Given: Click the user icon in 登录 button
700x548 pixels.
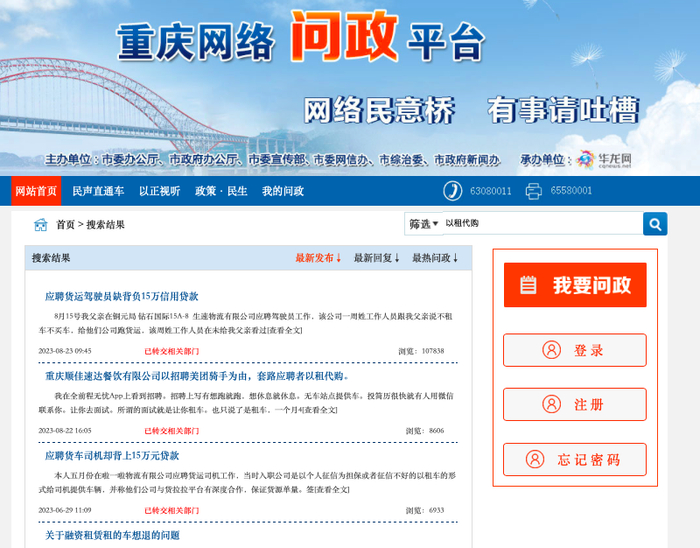Looking at the screenshot, I should click(551, 350).
